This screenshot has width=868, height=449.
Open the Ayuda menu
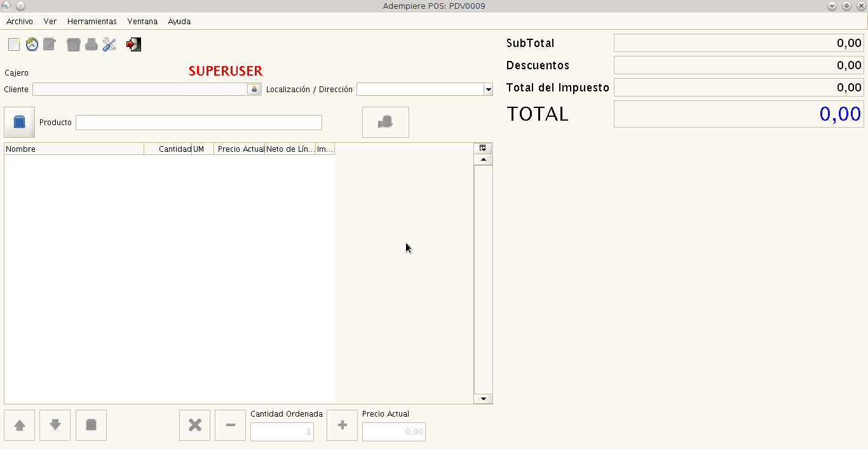[179, 21]
